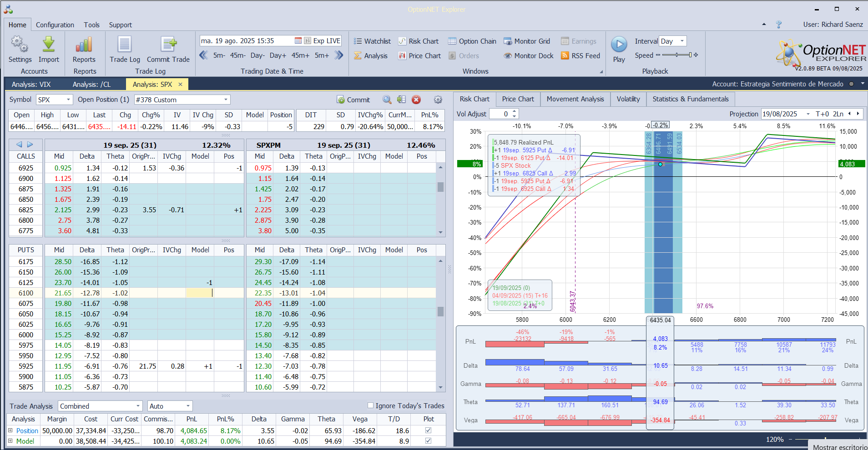
Task: Click the add-column layout icon near Commit
Action: coord(401,100)
